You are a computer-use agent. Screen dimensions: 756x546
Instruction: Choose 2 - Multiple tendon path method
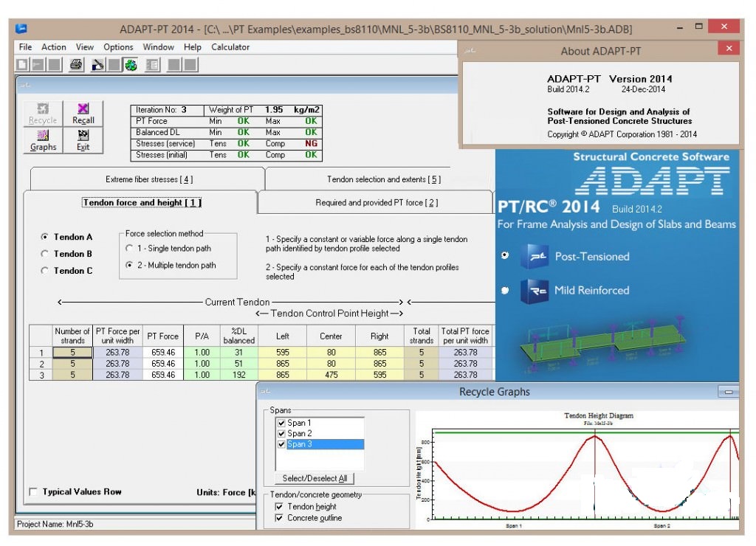129,265
